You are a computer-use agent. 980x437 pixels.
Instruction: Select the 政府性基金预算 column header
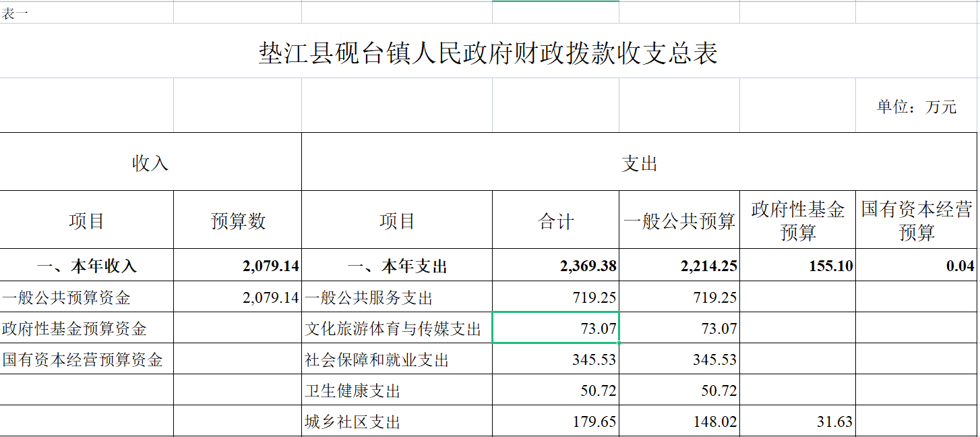798,221
